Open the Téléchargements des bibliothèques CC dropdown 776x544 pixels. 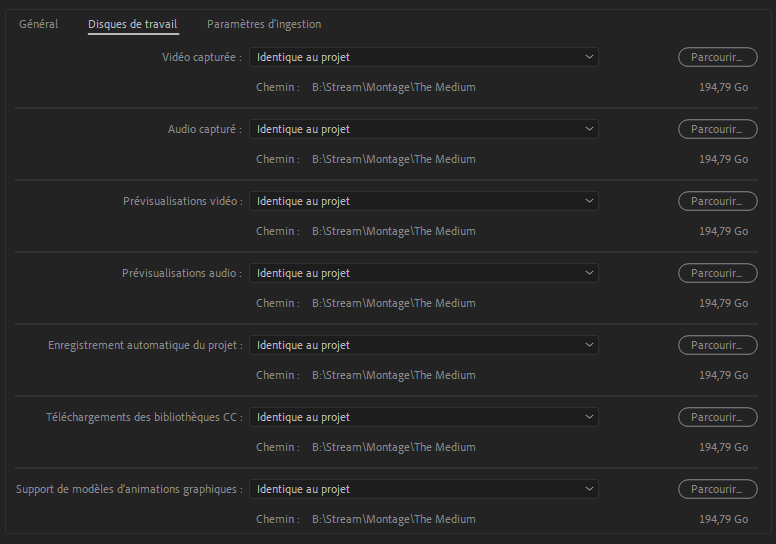coord(424,417)
